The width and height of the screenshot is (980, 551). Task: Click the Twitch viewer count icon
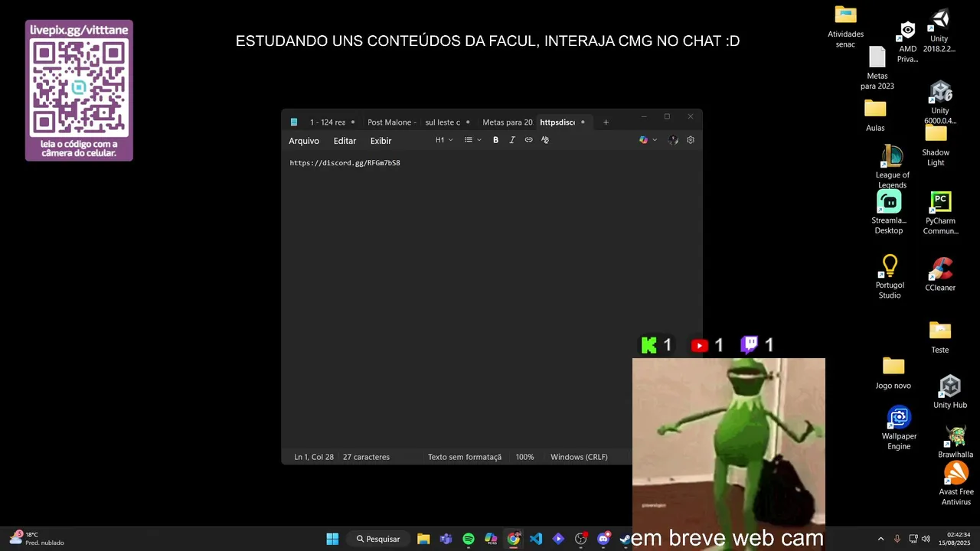750,345
